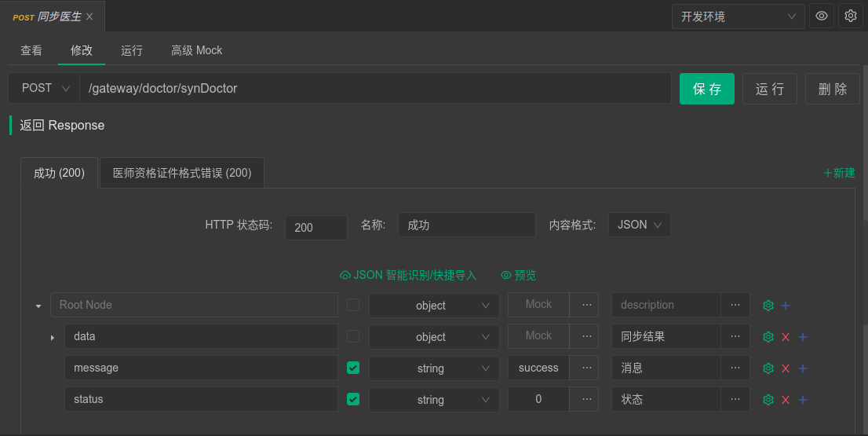Screen dimensions: 868x436
Task: Open advanced settings gear for status row
Action: click(x=768, y=400)
